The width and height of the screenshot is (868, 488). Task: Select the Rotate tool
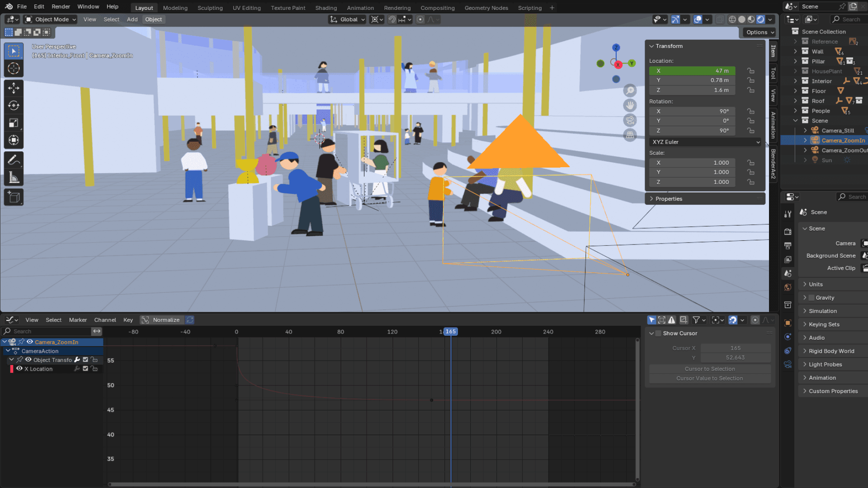pyautogui.click(x=14, y=105)
